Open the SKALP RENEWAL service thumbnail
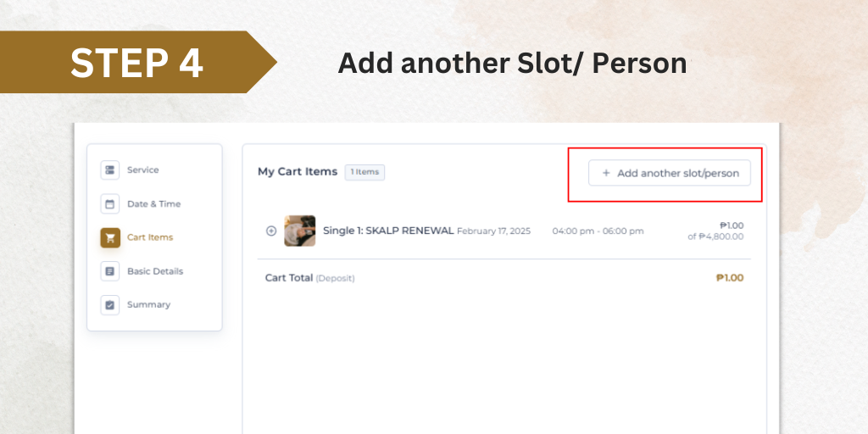Image resolution: width=868 pixels, height=434 pixels. 300,231
